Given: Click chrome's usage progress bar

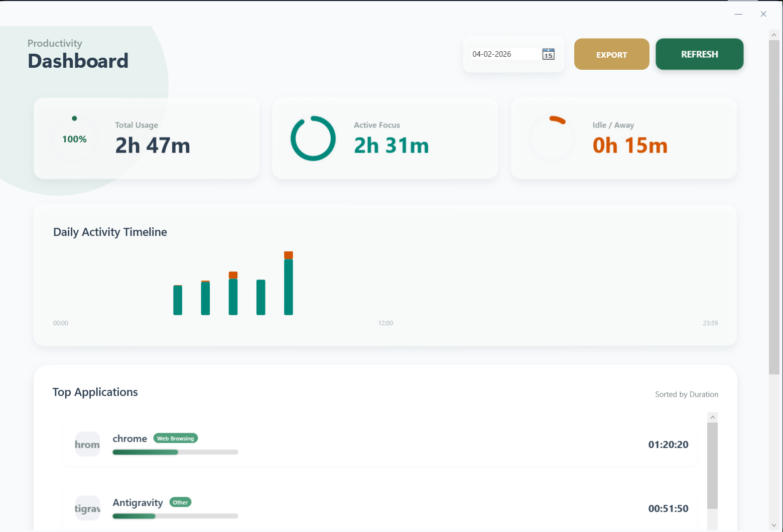Looking at the screenshot, I should (175, 452).
